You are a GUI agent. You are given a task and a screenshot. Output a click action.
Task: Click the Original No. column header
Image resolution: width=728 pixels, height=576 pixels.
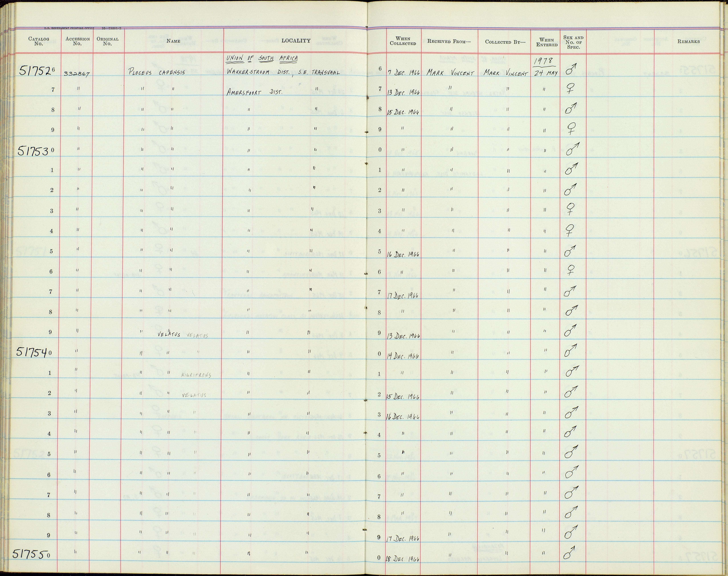tap(108, 41)
